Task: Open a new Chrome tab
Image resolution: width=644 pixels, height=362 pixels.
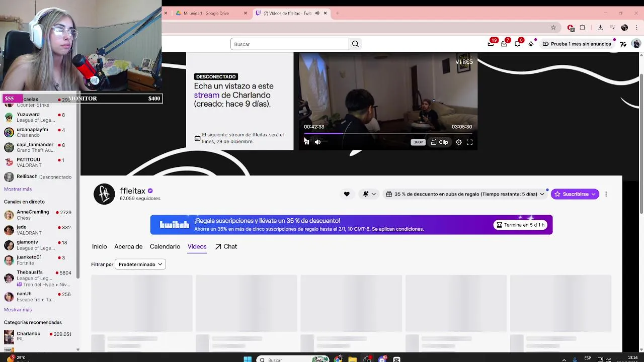Action: pyautogui.click(x=337, y=13)
